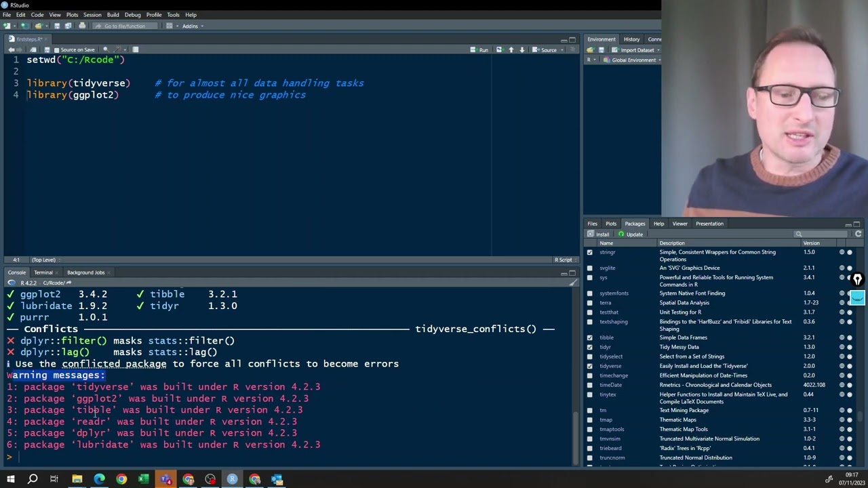The image size is (868, 488).
Task: Click the Windows Start button
Action: 10,479
